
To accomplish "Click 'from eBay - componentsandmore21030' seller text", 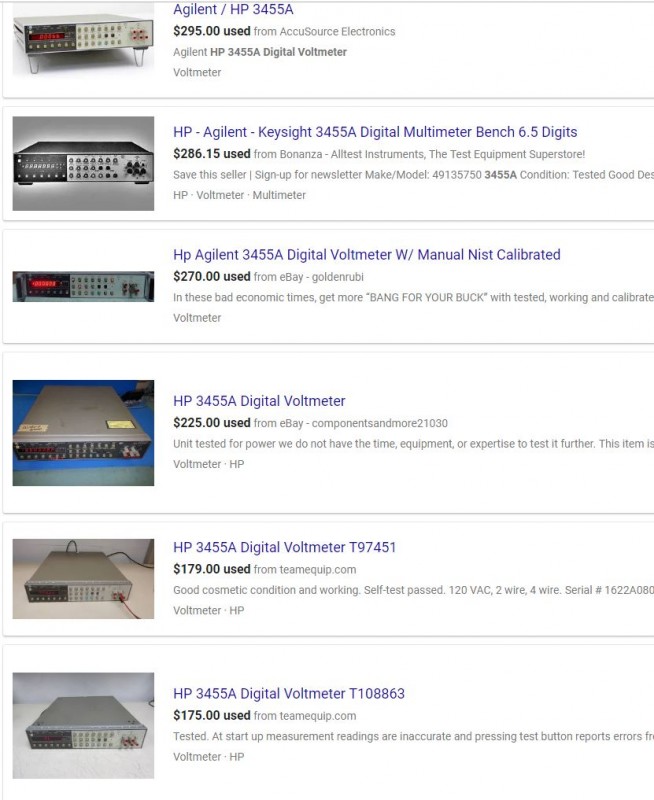I will point(350,423).
